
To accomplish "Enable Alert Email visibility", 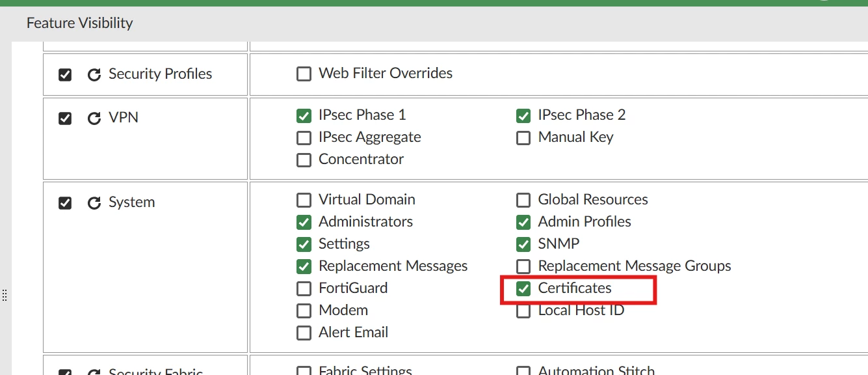I will pos(304,333).
